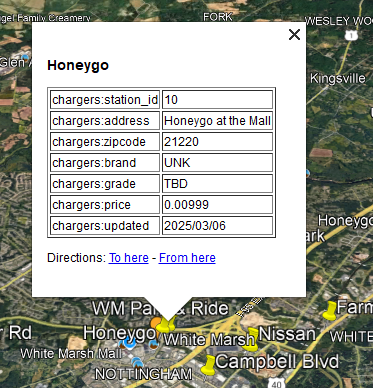373x388 pixels.
Task: Click the 'chargers:address' cell
Action: click(x=105, y=121)
